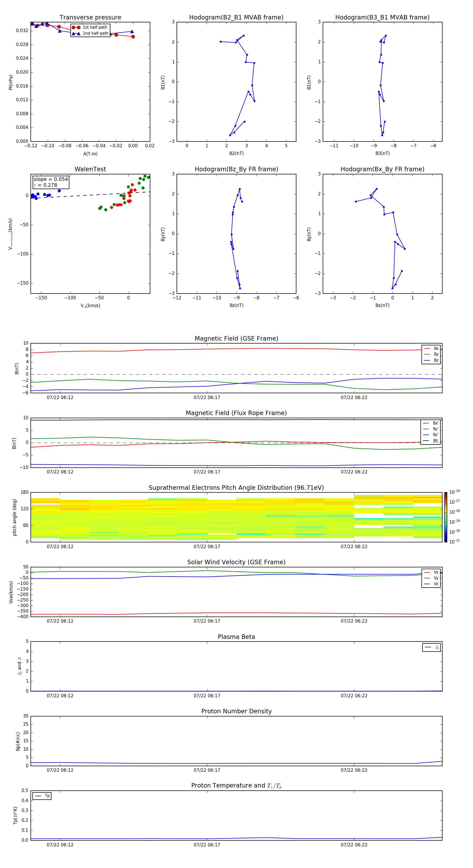Select the "Bz(nT)" x-axis label

(236, 306)
